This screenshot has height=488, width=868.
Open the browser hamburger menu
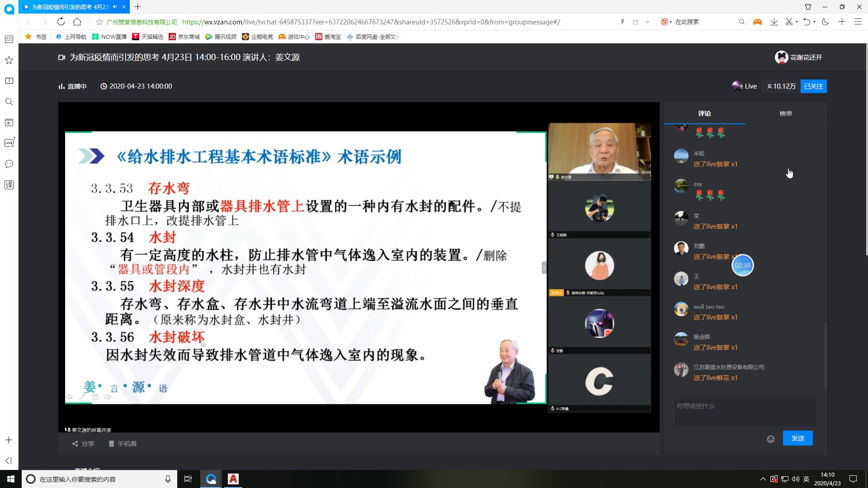click(x=858, y=22)
